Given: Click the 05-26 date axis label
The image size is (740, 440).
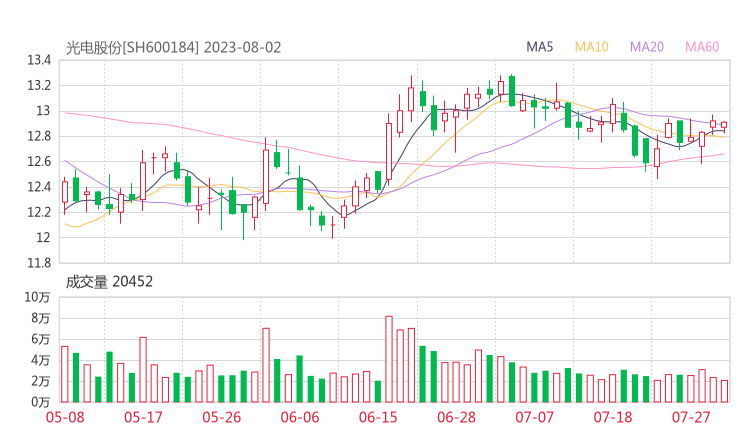Looking at the screenshot, I should 221,417.
